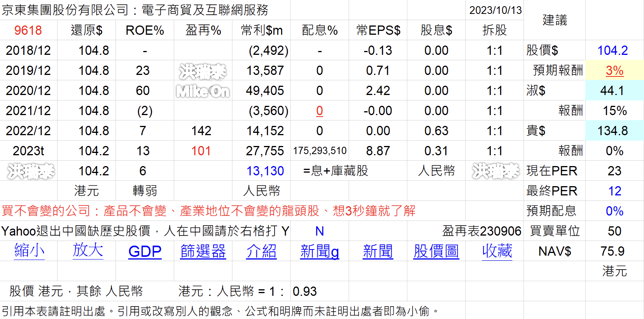The image size is (644, 319).
Task: Select the =息+庫藏股 cell
Action: click(336, 171)
